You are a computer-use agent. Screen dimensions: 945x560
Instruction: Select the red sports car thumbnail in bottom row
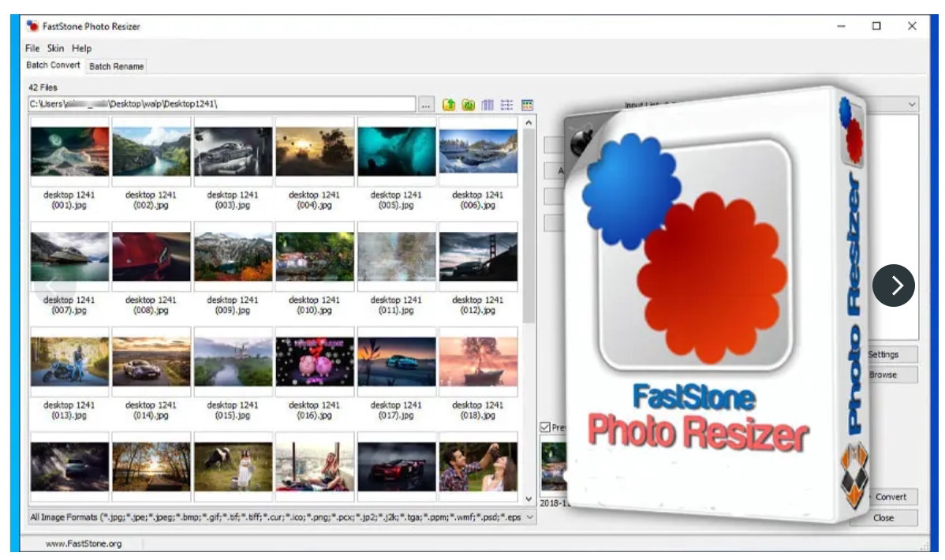397,467
